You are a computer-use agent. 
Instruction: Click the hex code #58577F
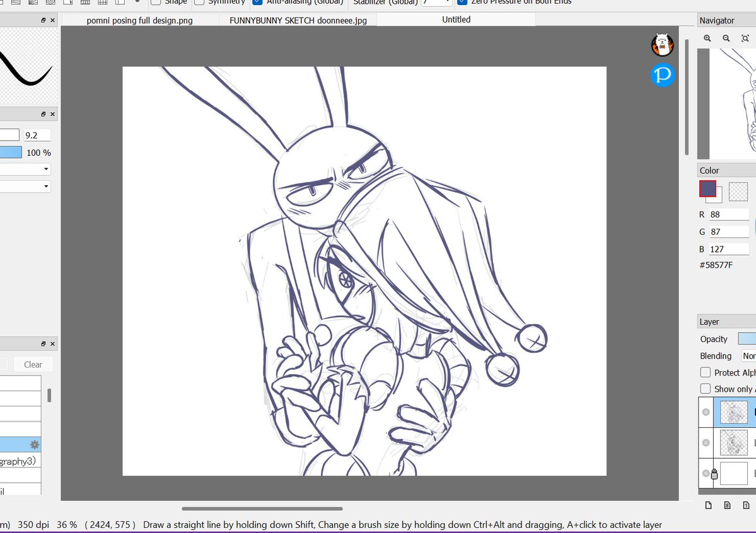pos(716,265)
